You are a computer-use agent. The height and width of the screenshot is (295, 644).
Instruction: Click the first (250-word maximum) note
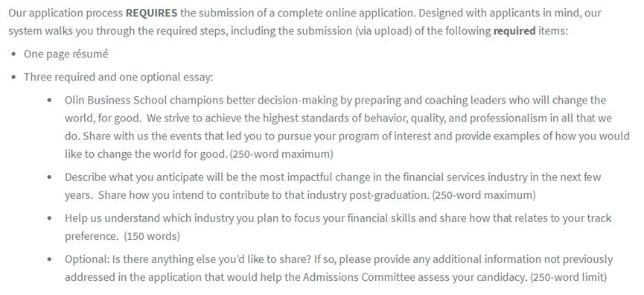tap(281, 154)
